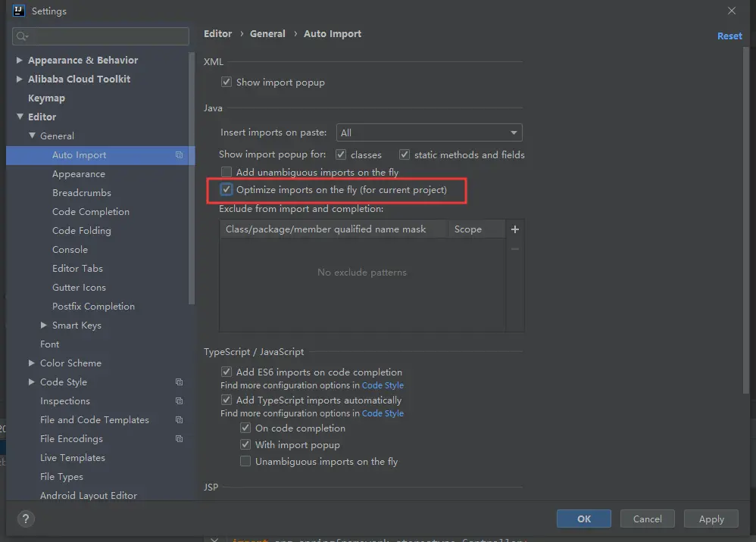Open Code Folding settings page
756x542 pixels.
pos(82,231)
